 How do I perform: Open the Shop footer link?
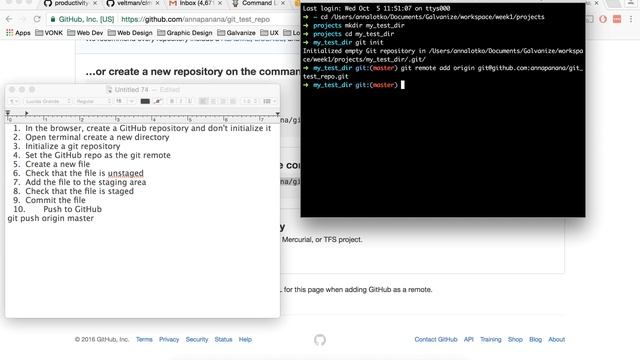point(515,340)
